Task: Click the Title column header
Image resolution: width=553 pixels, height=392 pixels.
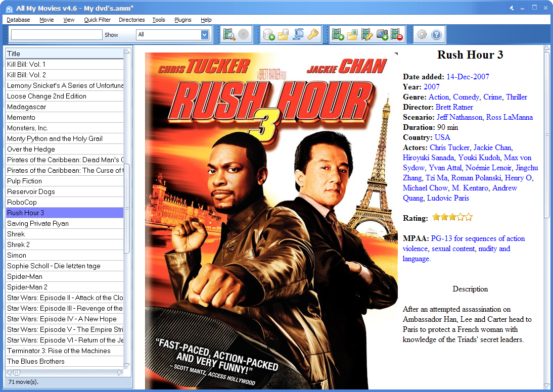Action: [65, 54]
